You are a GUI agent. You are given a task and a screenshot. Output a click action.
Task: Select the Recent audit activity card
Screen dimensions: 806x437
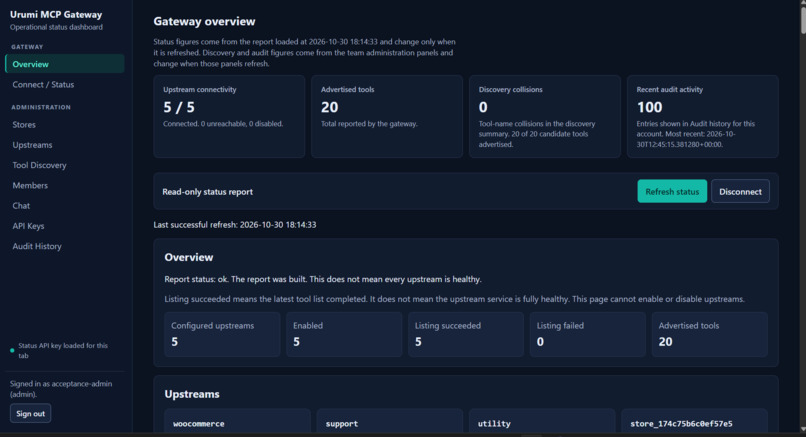pos(703,117)
